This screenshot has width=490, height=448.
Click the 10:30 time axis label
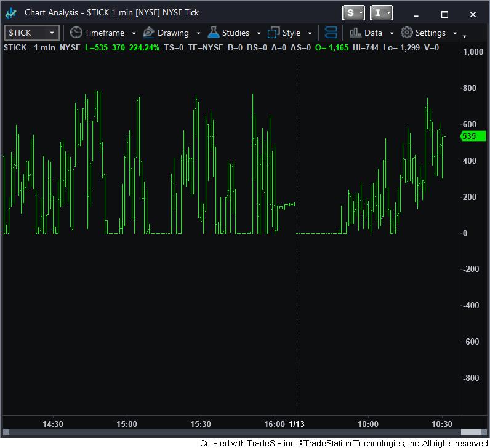(x=442, y=424)
